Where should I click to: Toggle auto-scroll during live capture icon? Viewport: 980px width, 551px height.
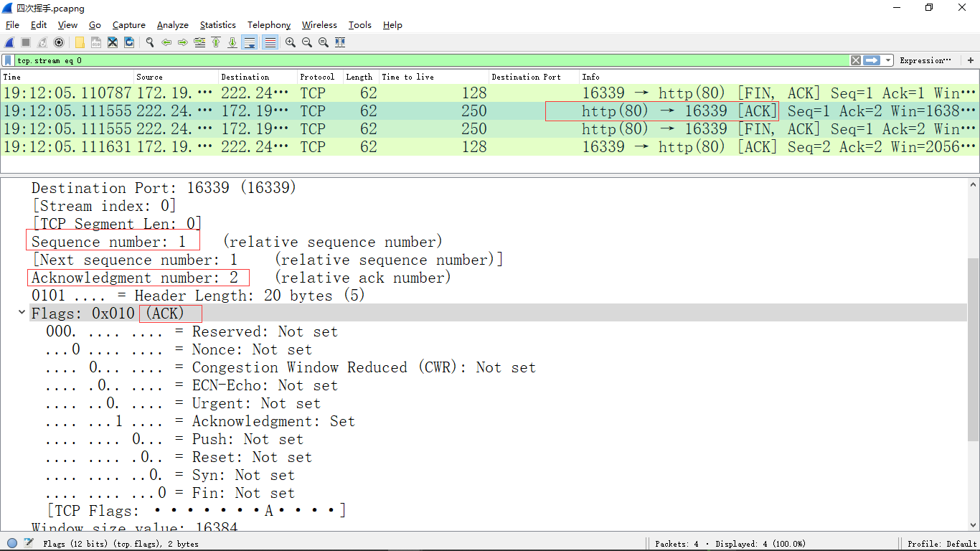[x=250, y=42]
